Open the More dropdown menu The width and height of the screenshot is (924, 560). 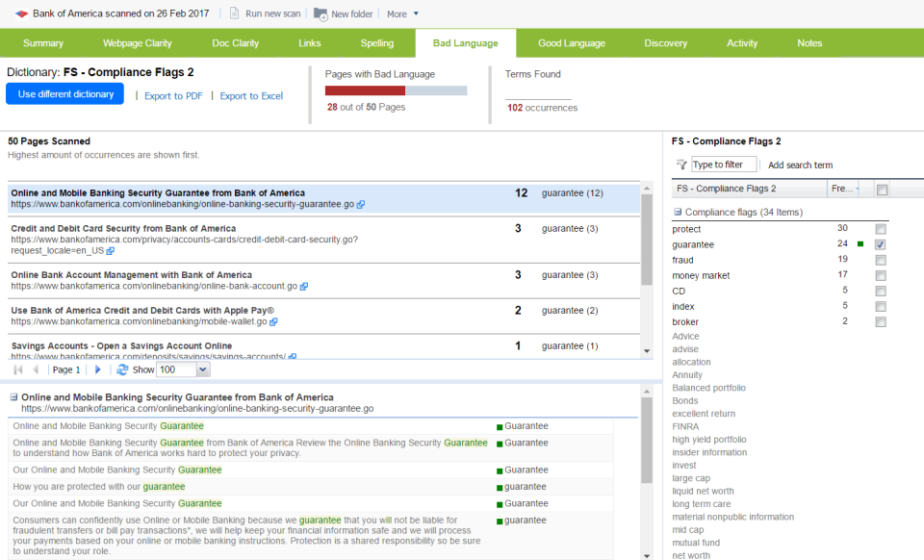click(402, 14)
